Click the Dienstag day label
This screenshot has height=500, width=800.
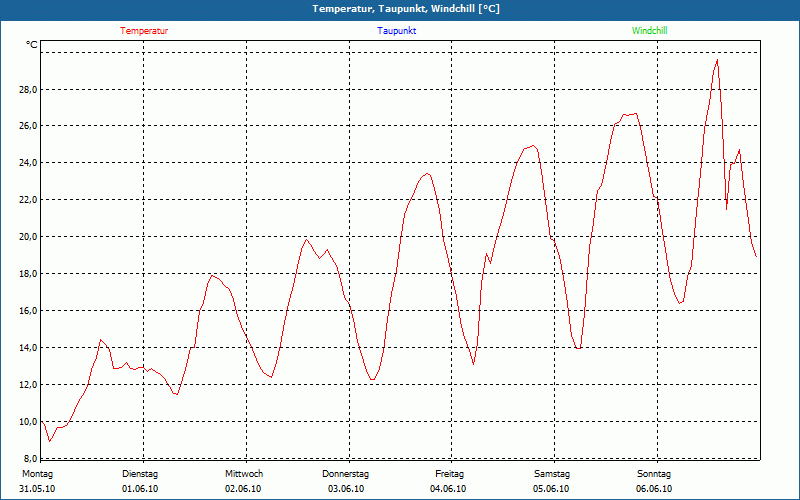(140, 474)
